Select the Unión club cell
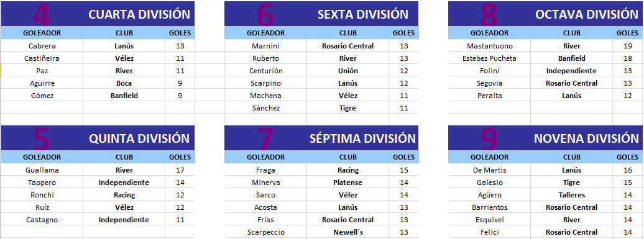Viewport: 644px width, 239px height. tap(348, 71)
